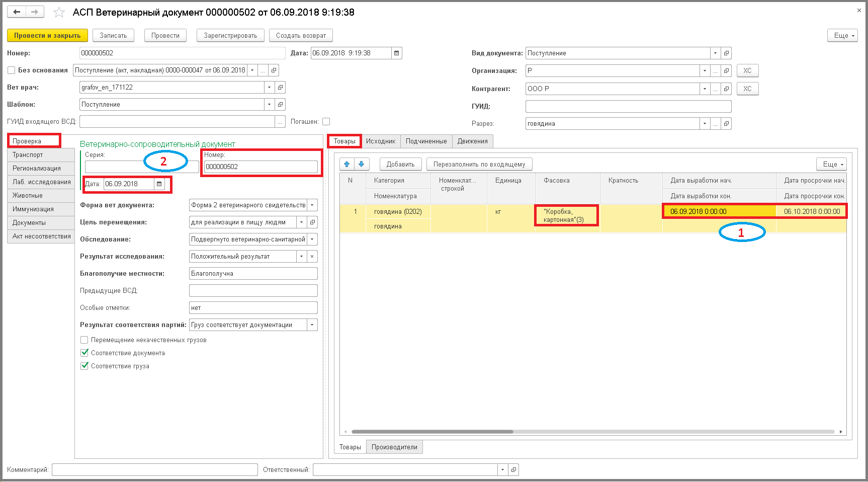
Task: Click Добавить in goods toolbar
Action: (x=400, y=165)
